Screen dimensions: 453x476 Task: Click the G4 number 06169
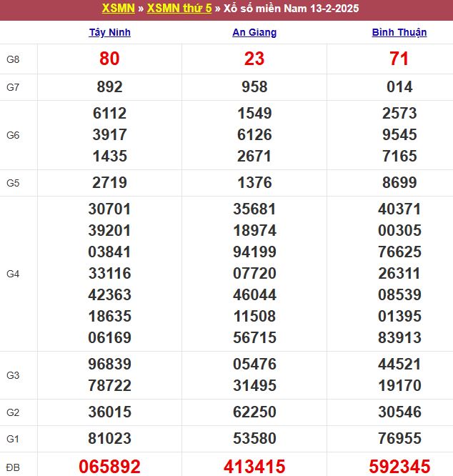pos(109,337)
